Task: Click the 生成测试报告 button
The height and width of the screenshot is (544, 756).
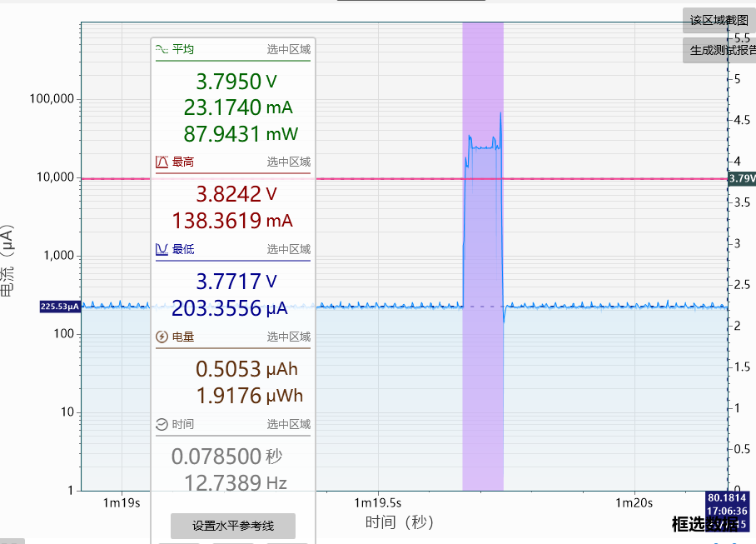Action: tap(719, 50)
